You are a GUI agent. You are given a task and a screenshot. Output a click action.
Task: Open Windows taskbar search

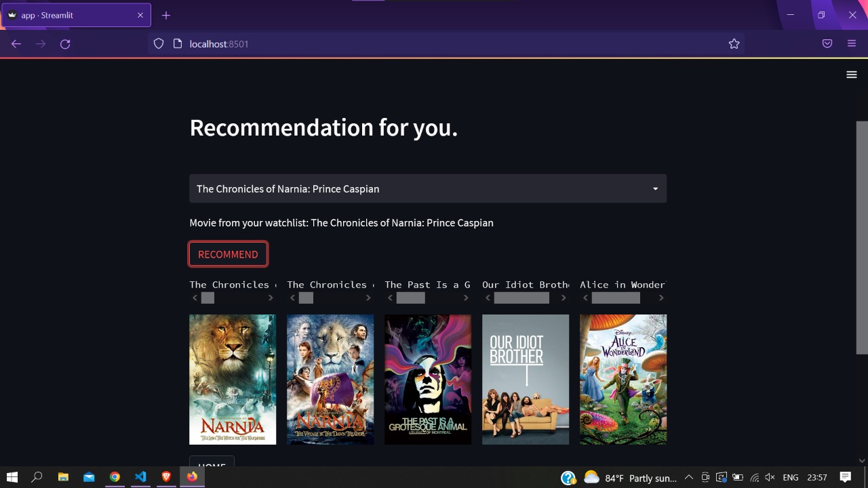(37, 477)
